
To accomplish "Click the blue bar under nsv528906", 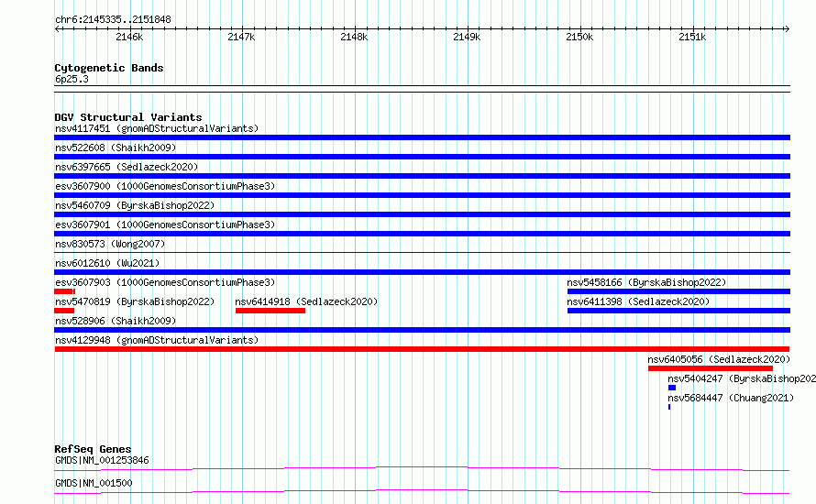I will [x=422, y=330].
